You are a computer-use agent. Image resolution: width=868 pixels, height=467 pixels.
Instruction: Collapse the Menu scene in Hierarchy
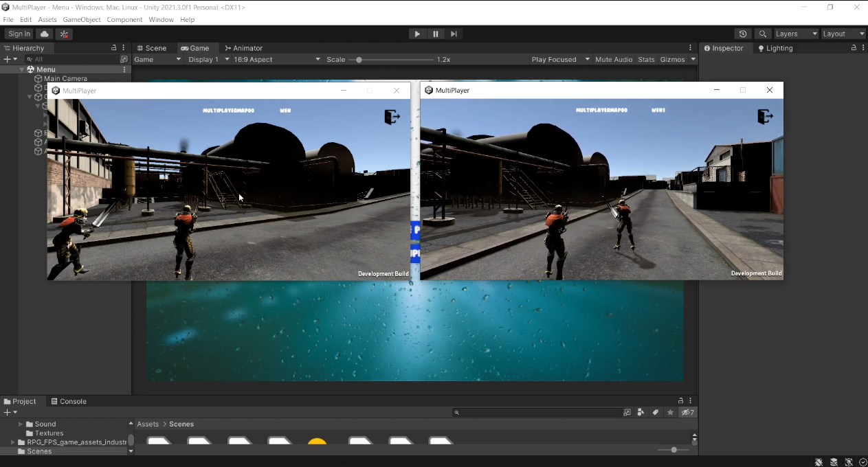click(22, 69)
